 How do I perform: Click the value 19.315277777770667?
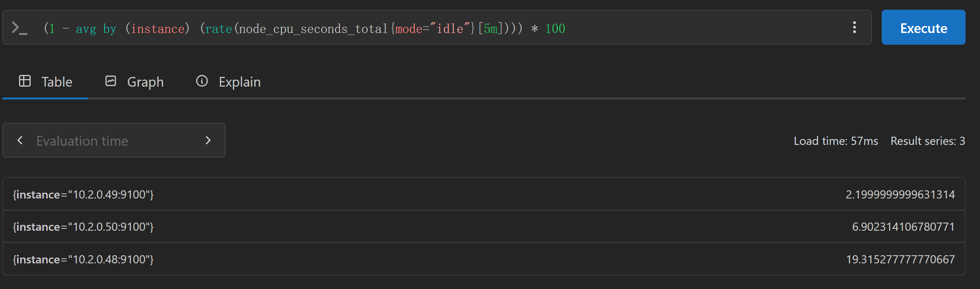(x=900, y=259)
